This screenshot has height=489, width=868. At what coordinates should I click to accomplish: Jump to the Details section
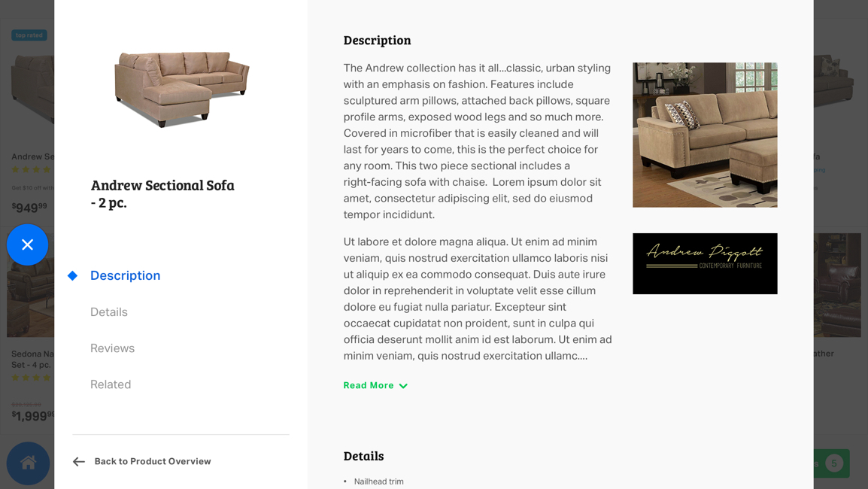click(109, 312)
